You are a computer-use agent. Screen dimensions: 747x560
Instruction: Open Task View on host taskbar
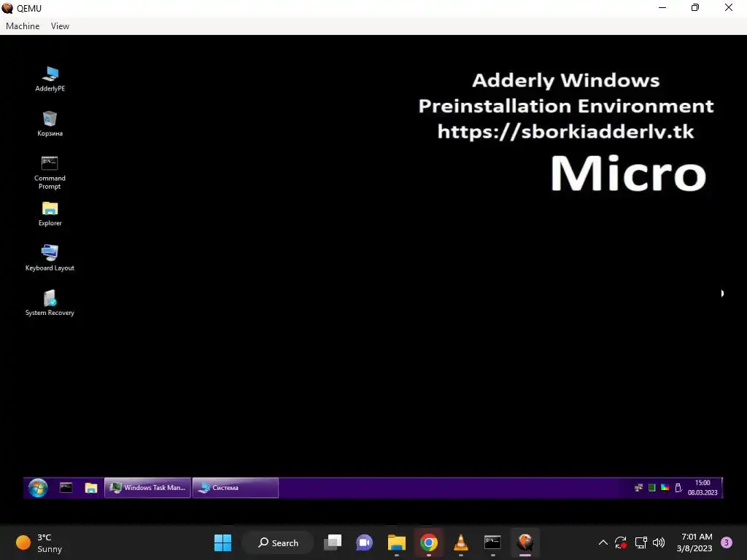[x=333, y=542]
